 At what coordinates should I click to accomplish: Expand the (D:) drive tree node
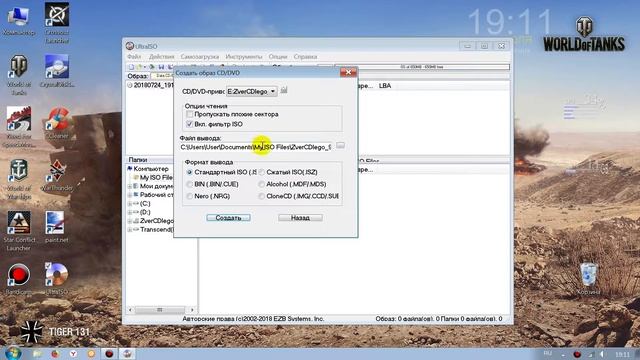pyautogui.click(x=130, y=212)
